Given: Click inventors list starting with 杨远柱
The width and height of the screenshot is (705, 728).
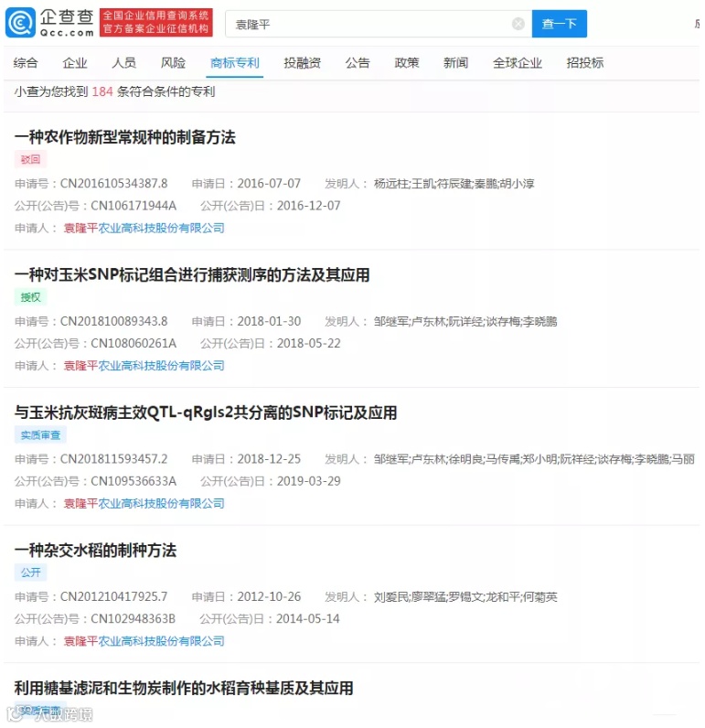Looking at the screenshot, I should click(x=454, y=184).
